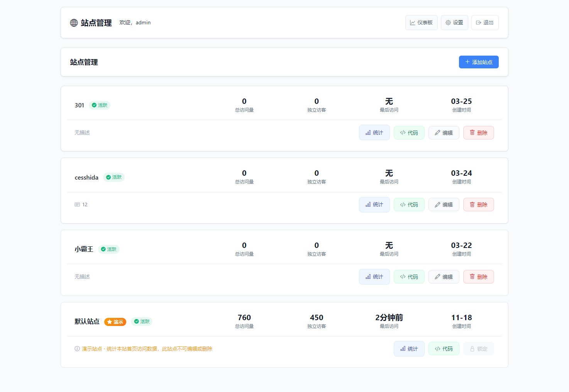
Task: Open statistics for 默认站点
Action: pyautogui.click(x=409, y=348)
